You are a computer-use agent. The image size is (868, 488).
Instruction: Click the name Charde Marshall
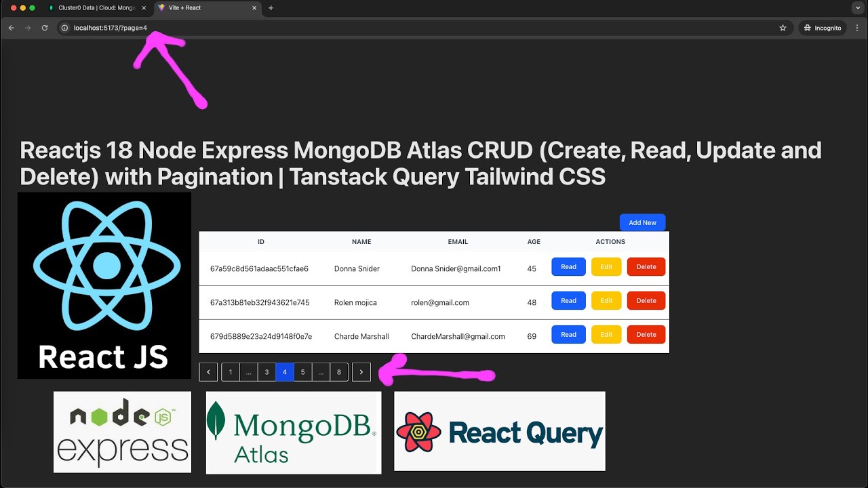coord(361,337)
